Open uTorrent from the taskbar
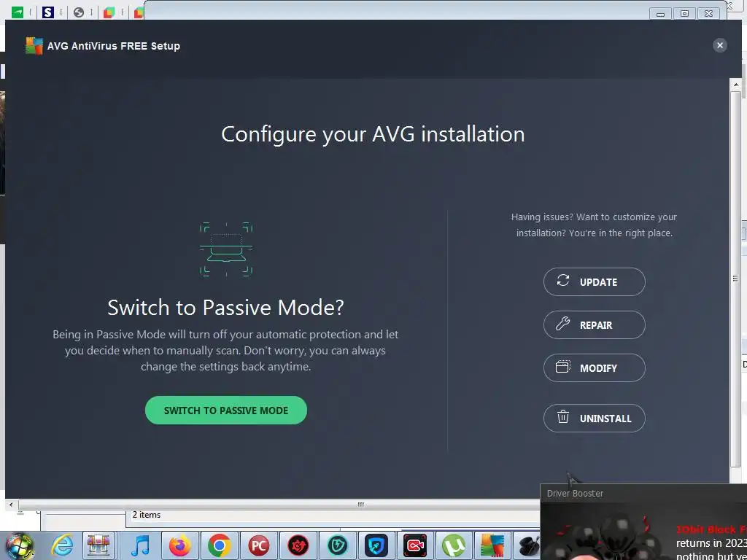Image resolution: width=747 pixels, height=560 pixels. click(454, 545)
